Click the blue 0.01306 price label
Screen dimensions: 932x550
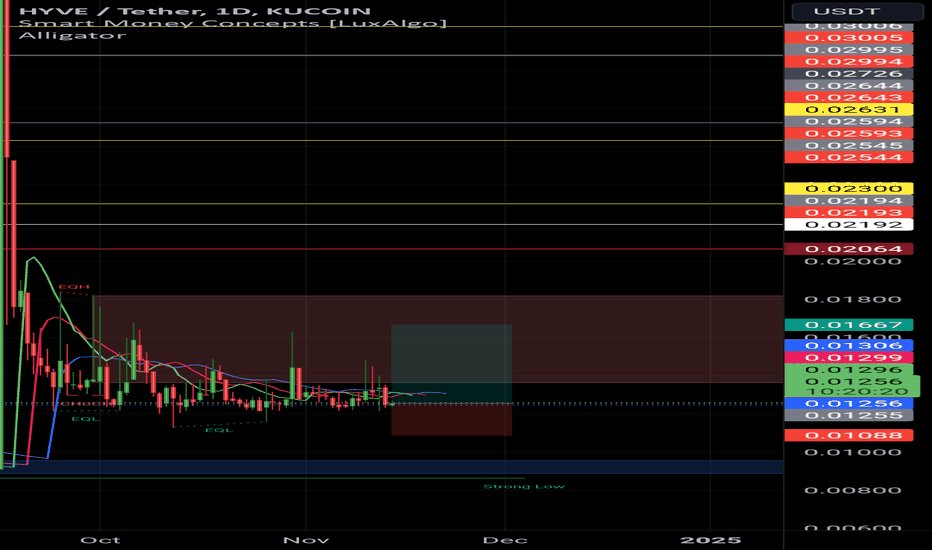point(849,345)
